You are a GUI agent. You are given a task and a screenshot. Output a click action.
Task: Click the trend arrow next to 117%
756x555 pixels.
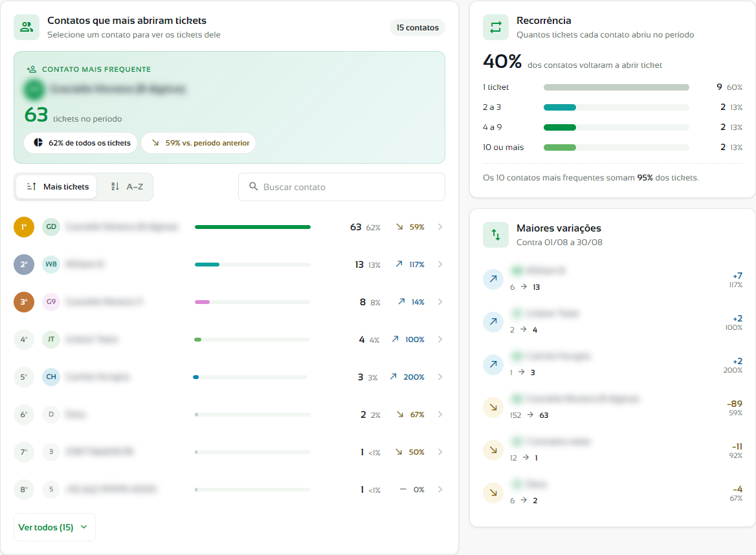[x=399, y=264]
